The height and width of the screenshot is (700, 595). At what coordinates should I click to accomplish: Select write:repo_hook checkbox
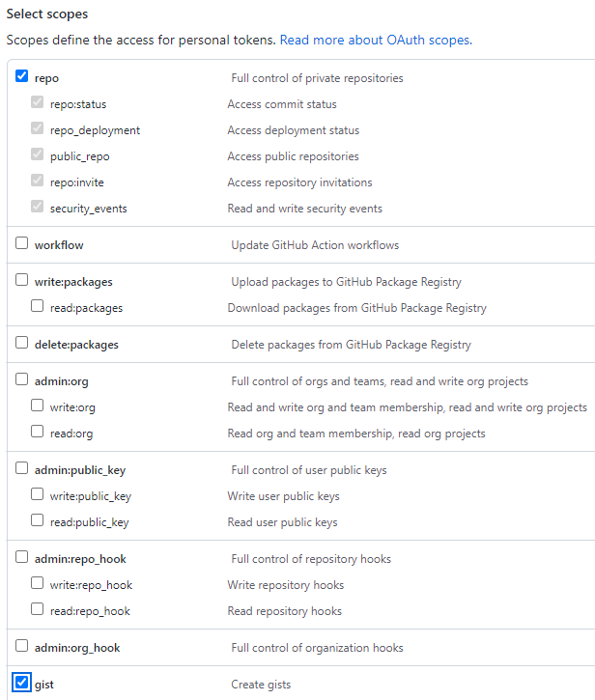click(x=37, y=583)
